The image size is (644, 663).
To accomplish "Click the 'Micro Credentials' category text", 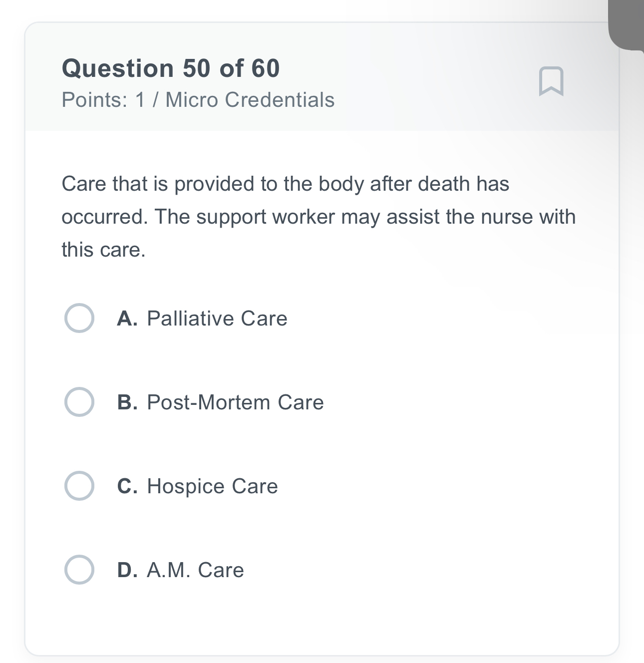I will [250, 100].
